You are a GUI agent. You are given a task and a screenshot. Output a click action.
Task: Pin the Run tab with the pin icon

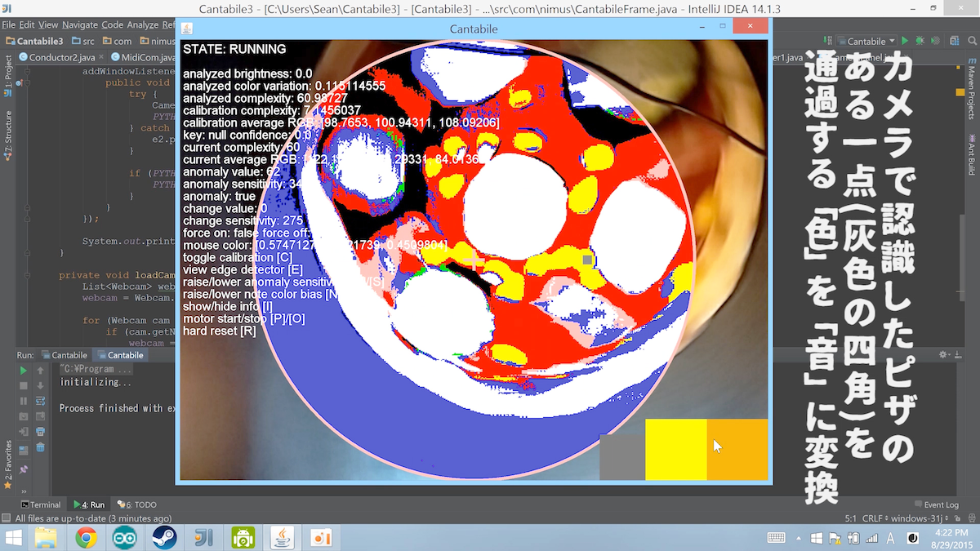pyautogui.click(x=23, y=470)
